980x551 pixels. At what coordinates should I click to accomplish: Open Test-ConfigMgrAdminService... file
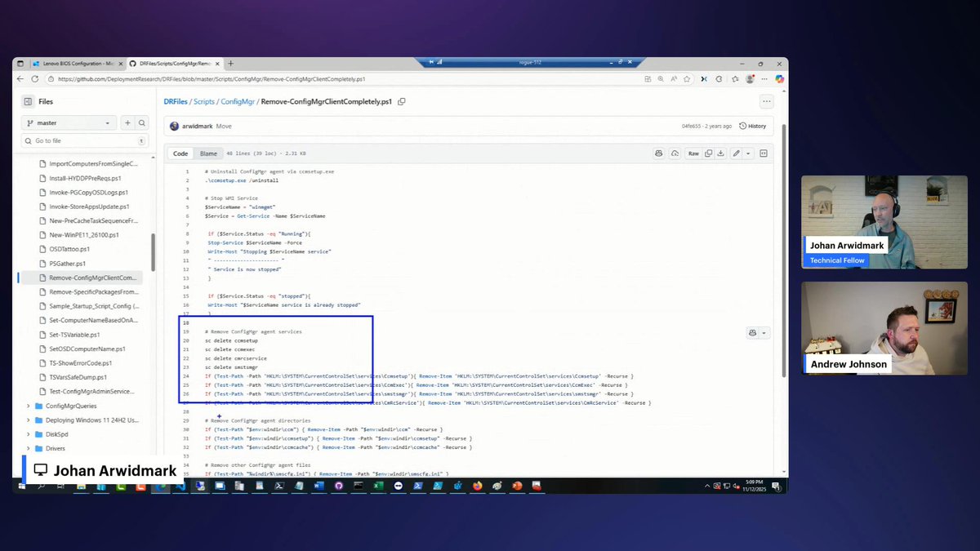(x=92, y=392)
